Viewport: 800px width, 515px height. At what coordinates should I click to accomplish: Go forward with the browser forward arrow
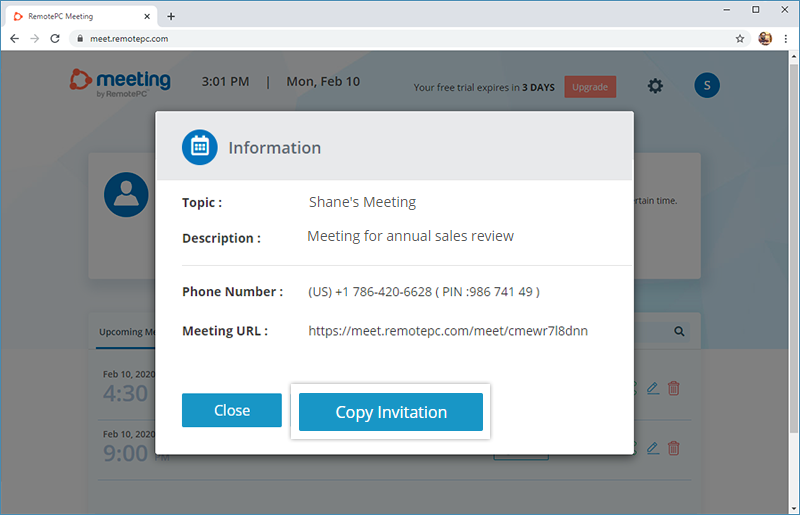pyautogui.click(x=35, y=38)
